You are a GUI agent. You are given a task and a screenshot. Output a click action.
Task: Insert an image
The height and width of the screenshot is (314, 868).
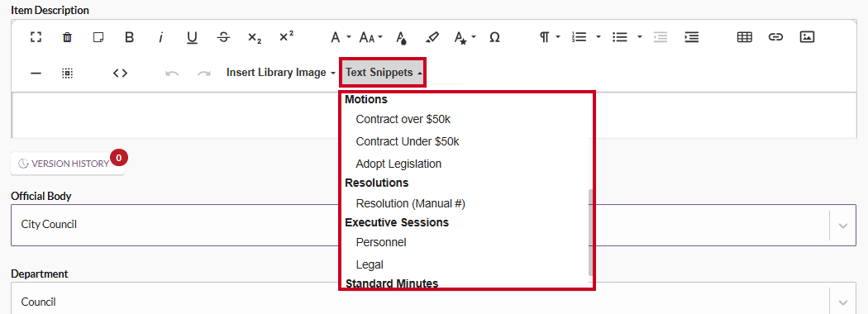pyautogui.click(x=807, y=37)
